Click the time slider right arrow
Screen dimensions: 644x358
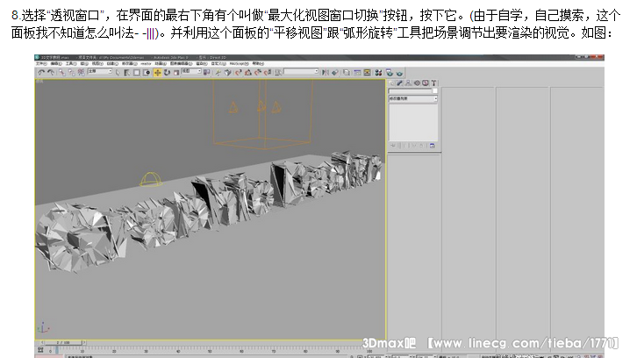coord(84,342)
